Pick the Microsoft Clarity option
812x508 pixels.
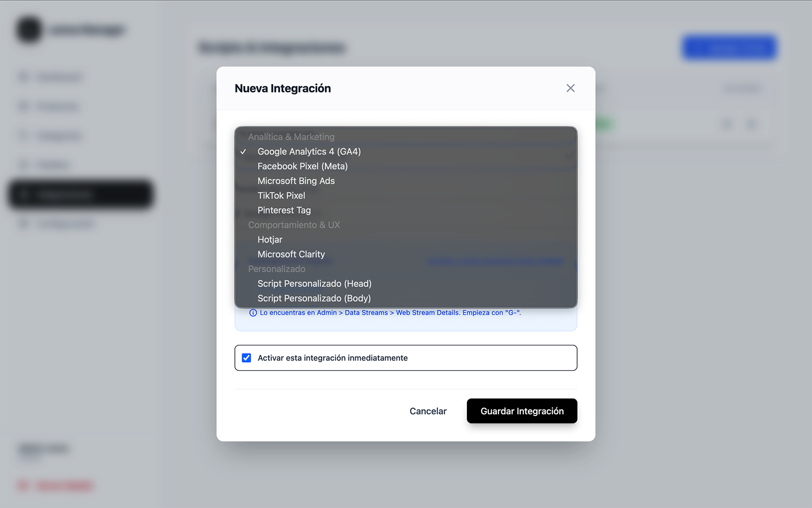(x=291, y=255)
